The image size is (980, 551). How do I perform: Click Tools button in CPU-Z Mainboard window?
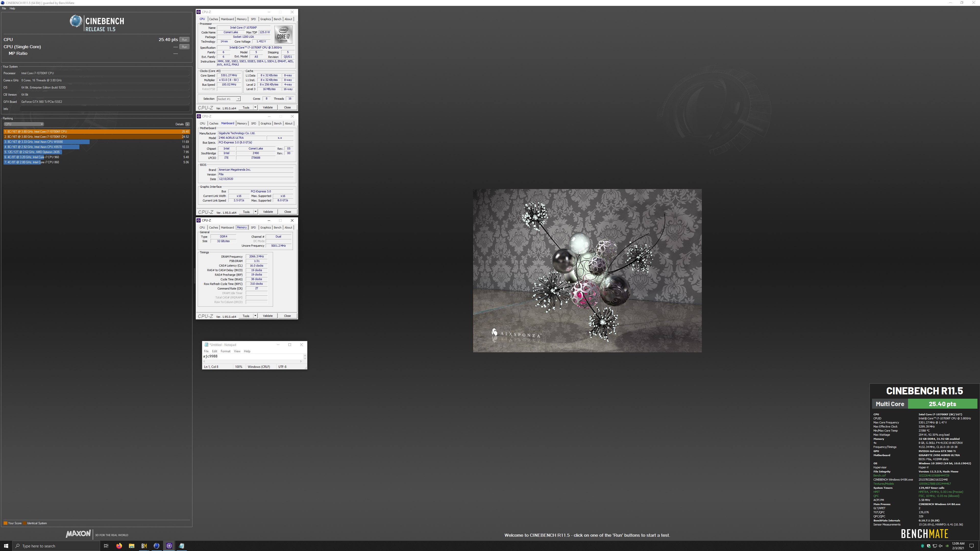click(246, 212)
